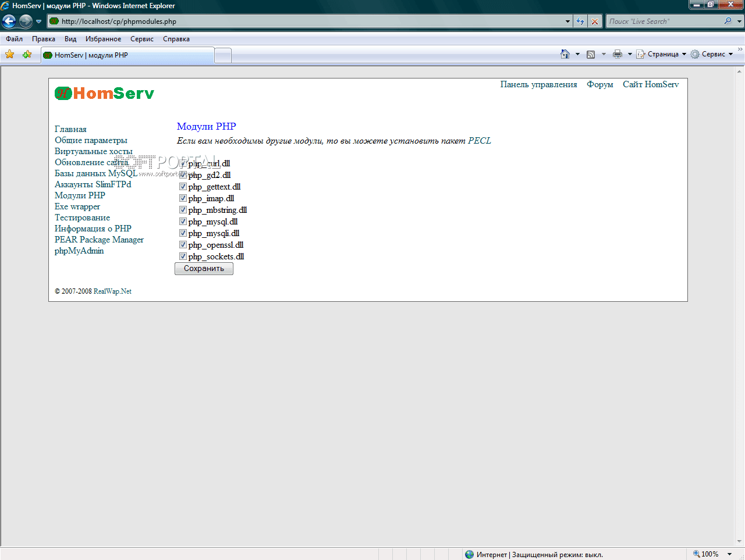Follow the PECL link
745x560 pixels.
480,141
